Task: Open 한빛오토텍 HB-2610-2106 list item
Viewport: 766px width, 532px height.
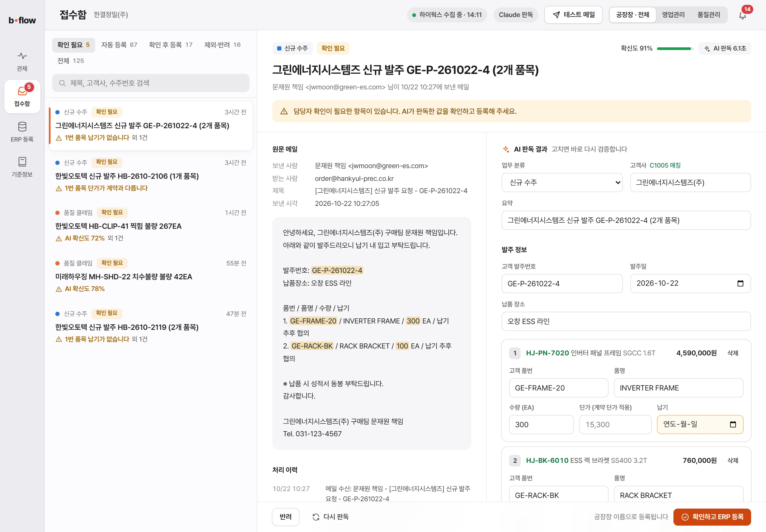Action: (151, 176)
